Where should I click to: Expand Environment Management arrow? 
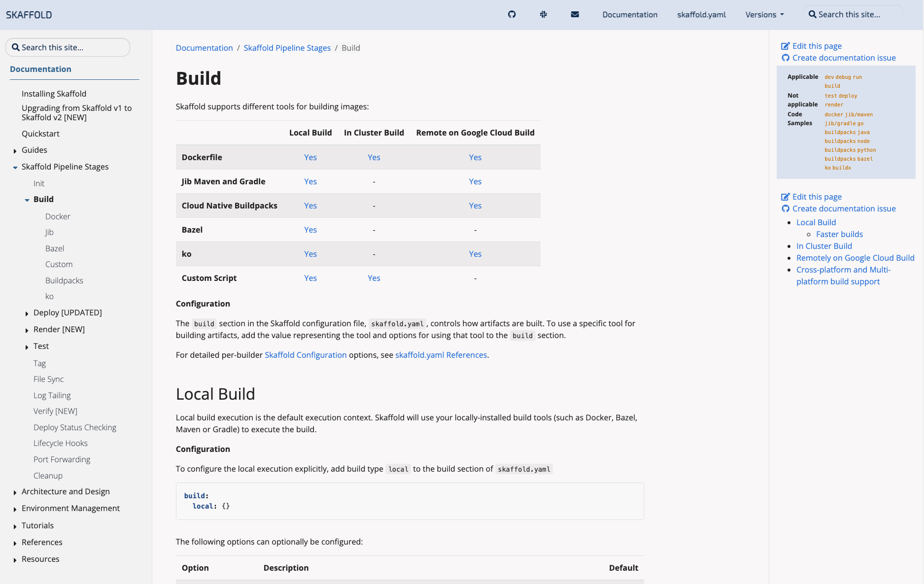pos(15,509)
